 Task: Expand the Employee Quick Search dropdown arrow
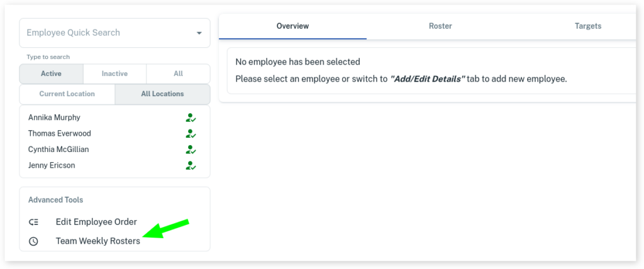[199, 33]
